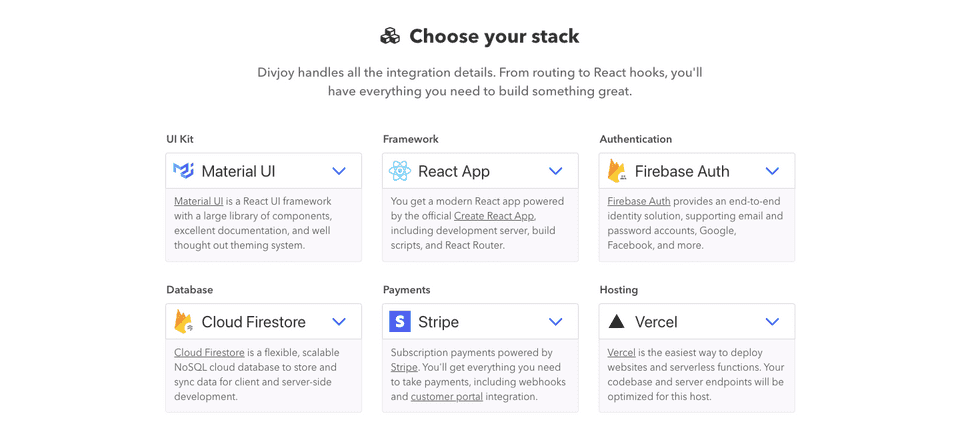The image size is (960, 436).
Task: Follow the Material UI description link
Action: click(198, 201)
